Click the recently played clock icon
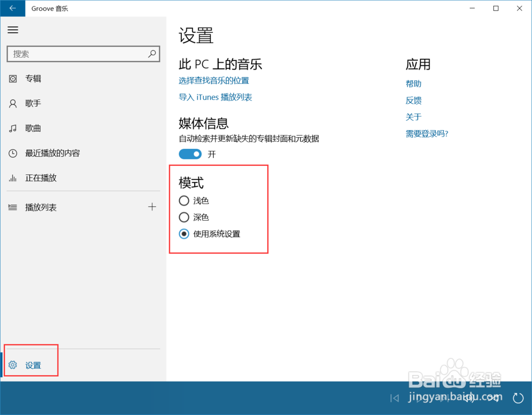The image size is (532, 415). tap(13, 153)
